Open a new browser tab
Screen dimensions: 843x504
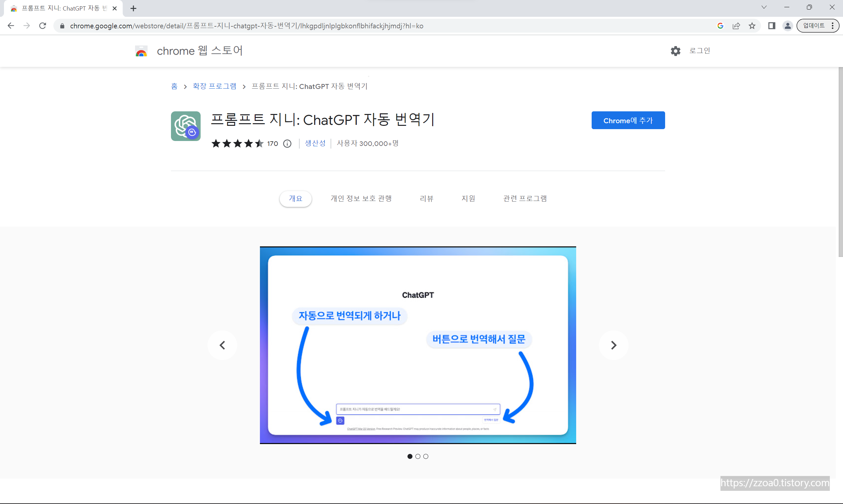(x=133, y=9)
